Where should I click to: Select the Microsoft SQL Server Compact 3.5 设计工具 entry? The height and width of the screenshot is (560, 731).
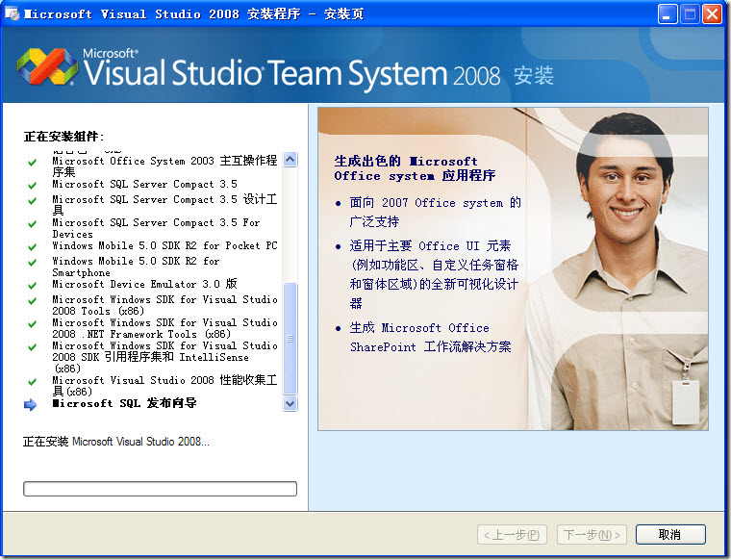(x=165, y=205)
